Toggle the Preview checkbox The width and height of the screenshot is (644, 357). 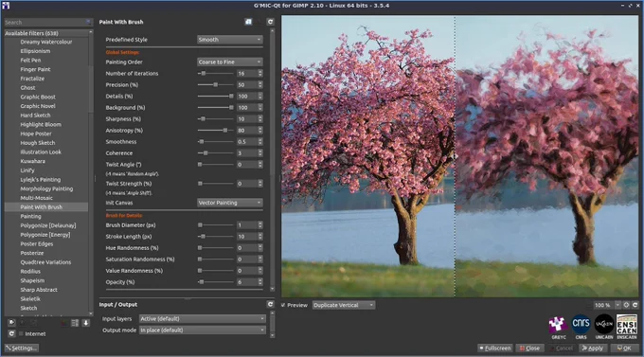[283, 305]
